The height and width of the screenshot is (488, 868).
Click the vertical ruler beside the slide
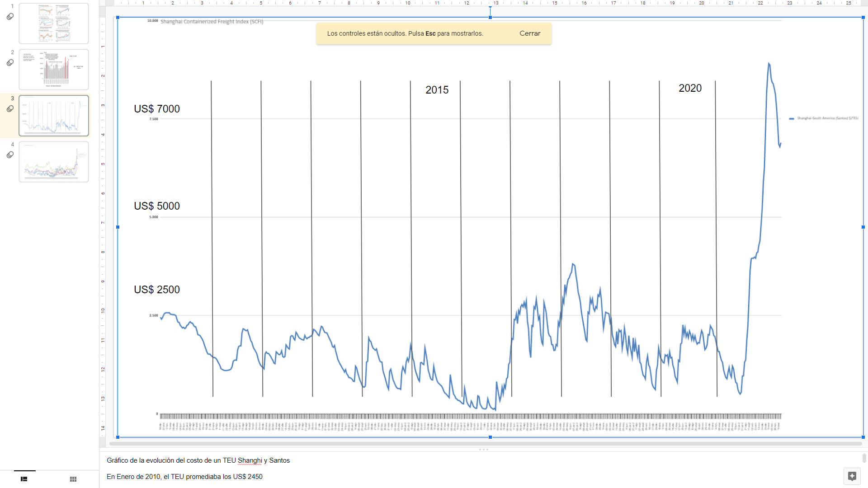103,226
